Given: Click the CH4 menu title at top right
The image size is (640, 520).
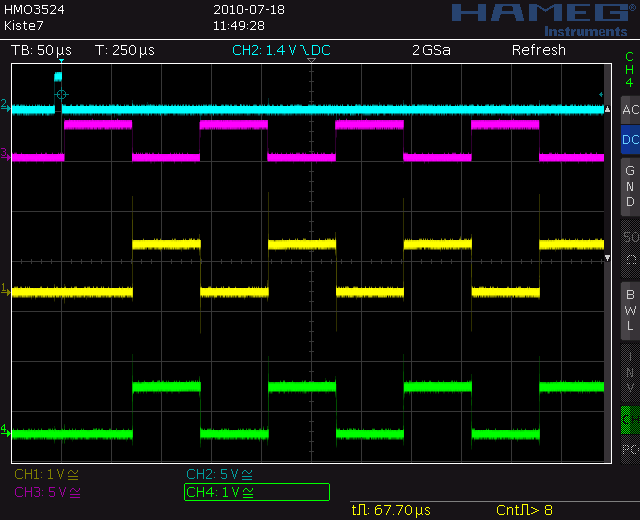Looking at the screenshot, I should coord(629,69).
